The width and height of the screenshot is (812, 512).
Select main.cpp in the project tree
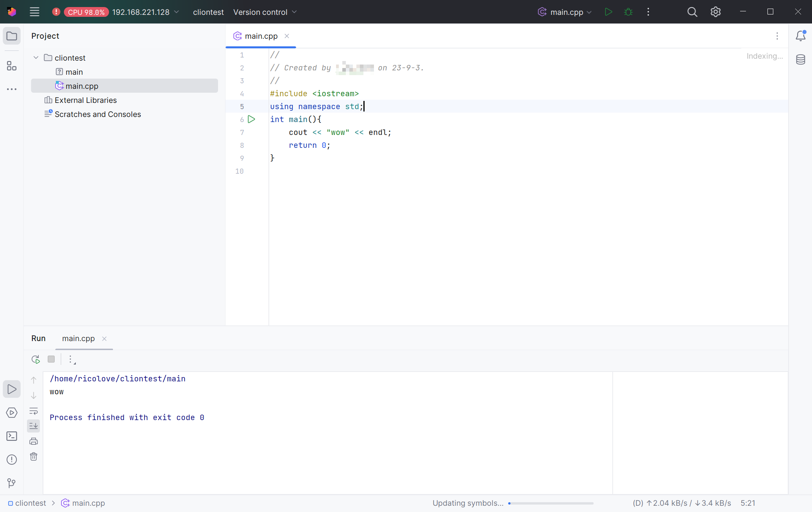(x=124, y=86)
